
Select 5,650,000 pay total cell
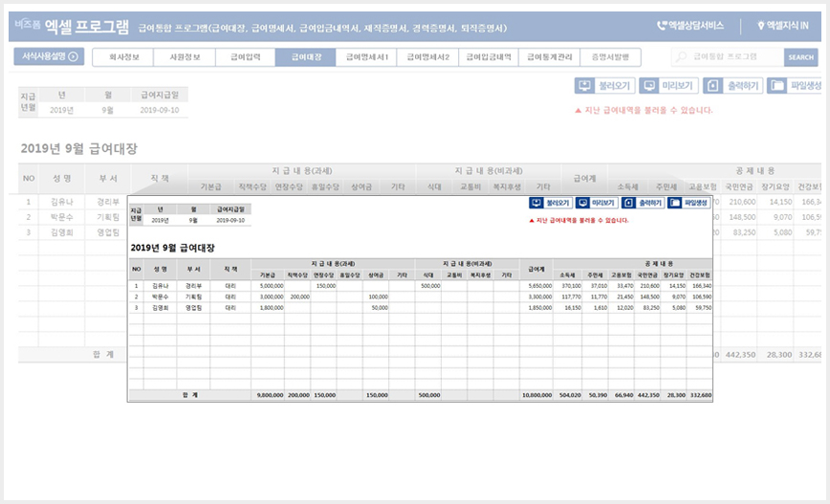click(536, 286)
